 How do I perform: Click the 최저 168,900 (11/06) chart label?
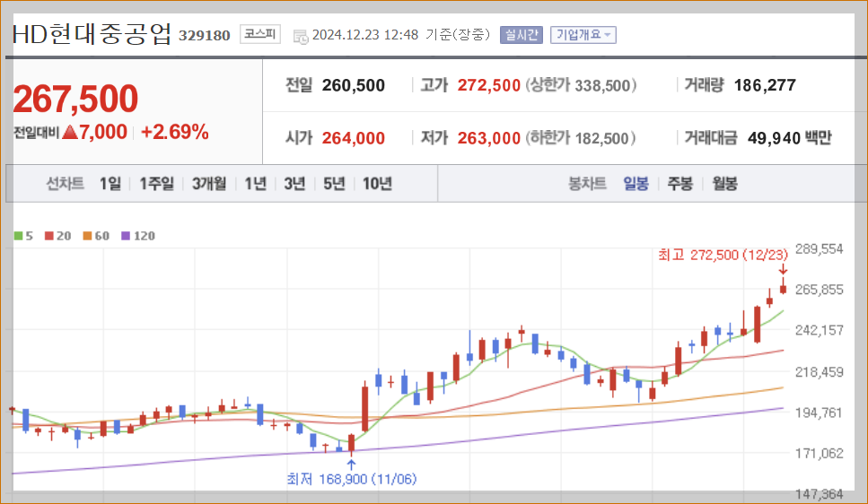click(x=352, y=479)
